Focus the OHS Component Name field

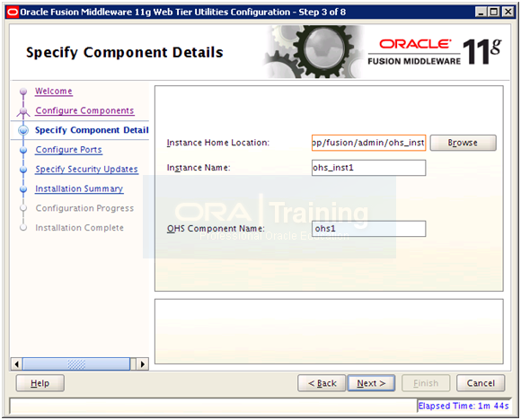click(368, 229)
